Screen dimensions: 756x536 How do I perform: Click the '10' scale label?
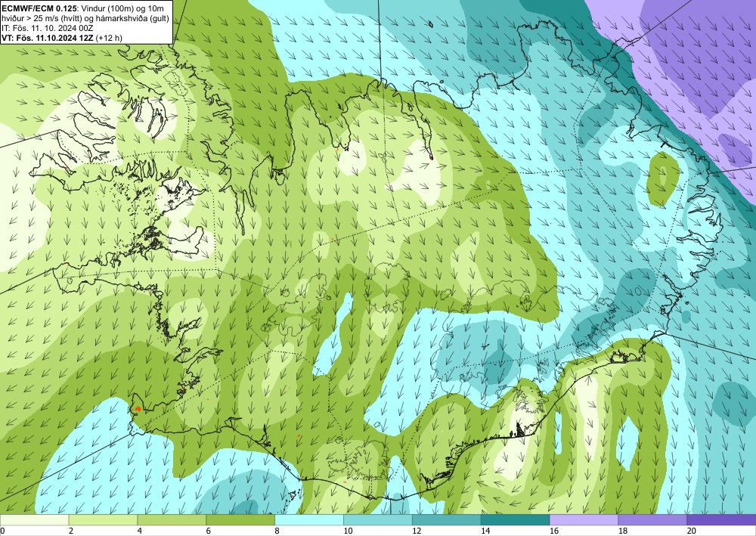point(348,531)
